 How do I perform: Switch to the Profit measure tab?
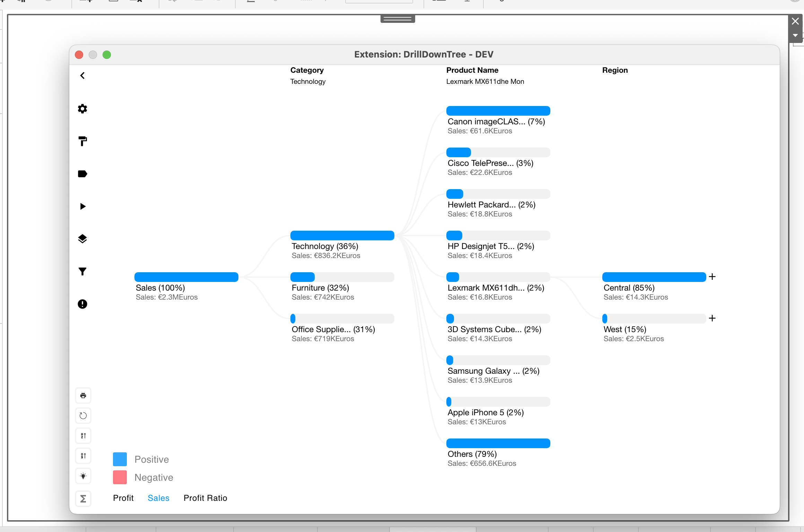(x=123, y=498)
